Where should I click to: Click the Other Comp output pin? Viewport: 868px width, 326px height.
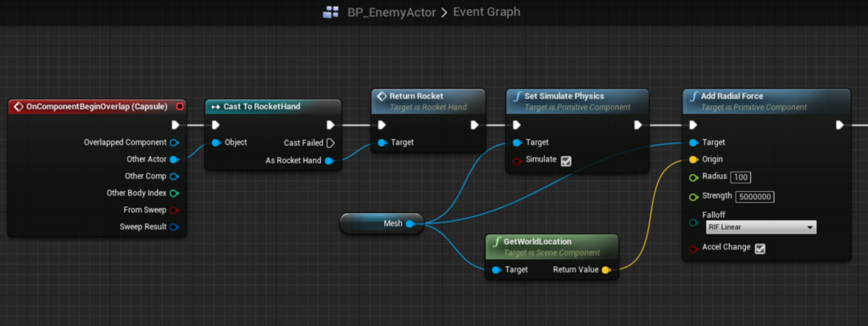click(175, 177)
